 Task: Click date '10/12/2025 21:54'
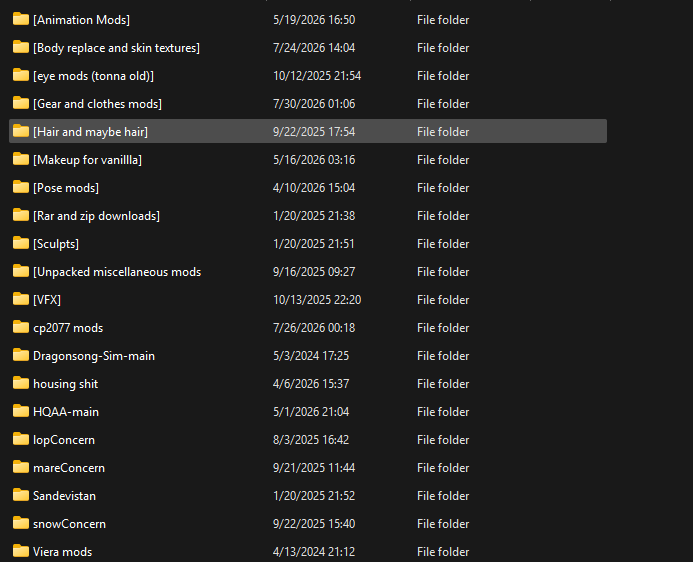coord(317,76)
